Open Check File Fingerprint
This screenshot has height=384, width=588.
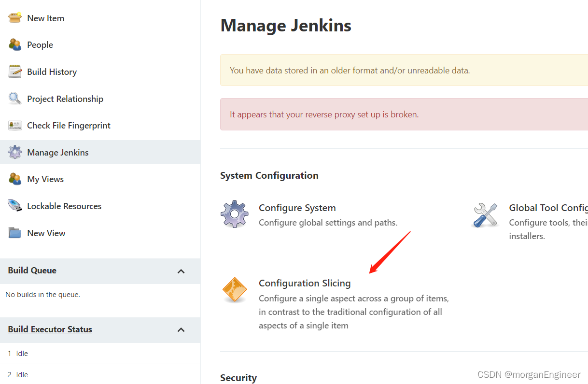click(69, 126)
